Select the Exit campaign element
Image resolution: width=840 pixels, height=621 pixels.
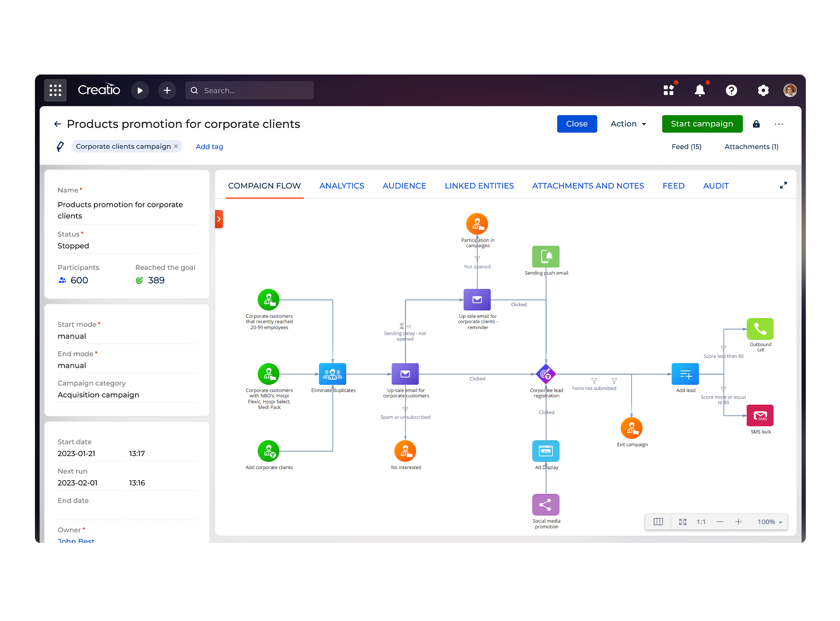tap(632, 428)
